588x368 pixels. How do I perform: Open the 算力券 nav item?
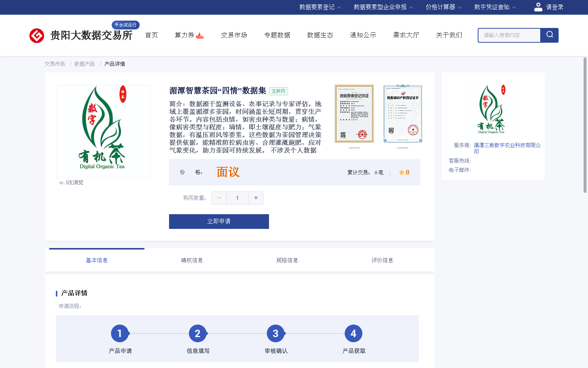(184, 35)
